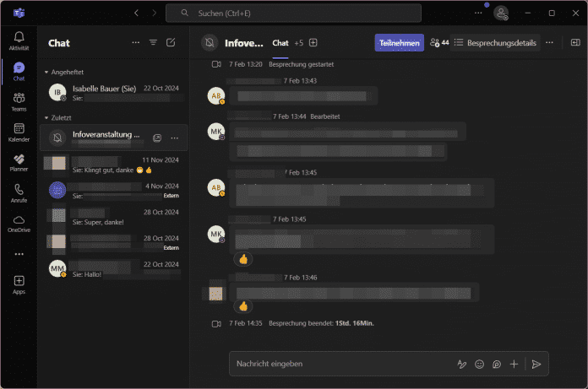Click 'Besprechung beendet' status line
The image size is (588, 389).
(x=321, y=323)
